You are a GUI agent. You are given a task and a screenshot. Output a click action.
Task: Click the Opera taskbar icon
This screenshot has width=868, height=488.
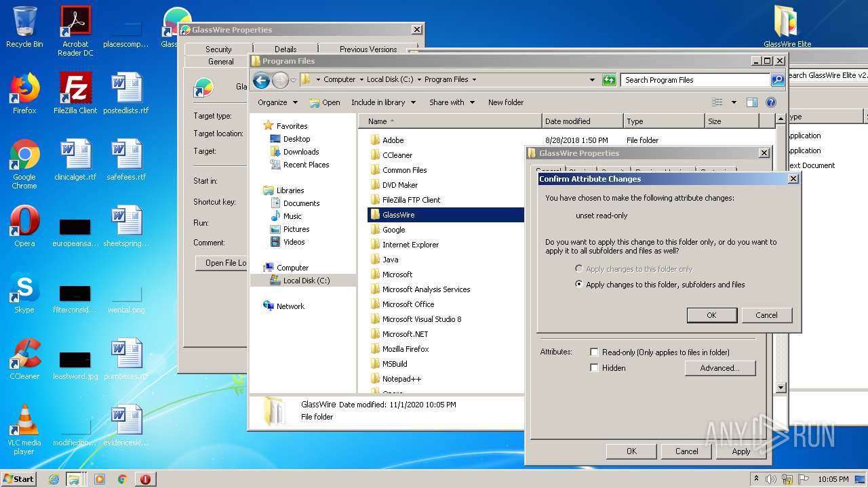[x=145, y=479]
